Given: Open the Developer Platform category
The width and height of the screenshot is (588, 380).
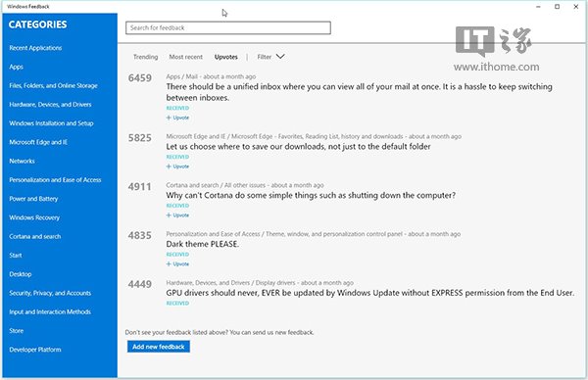Looking at the screenshot, I should 35,350.
